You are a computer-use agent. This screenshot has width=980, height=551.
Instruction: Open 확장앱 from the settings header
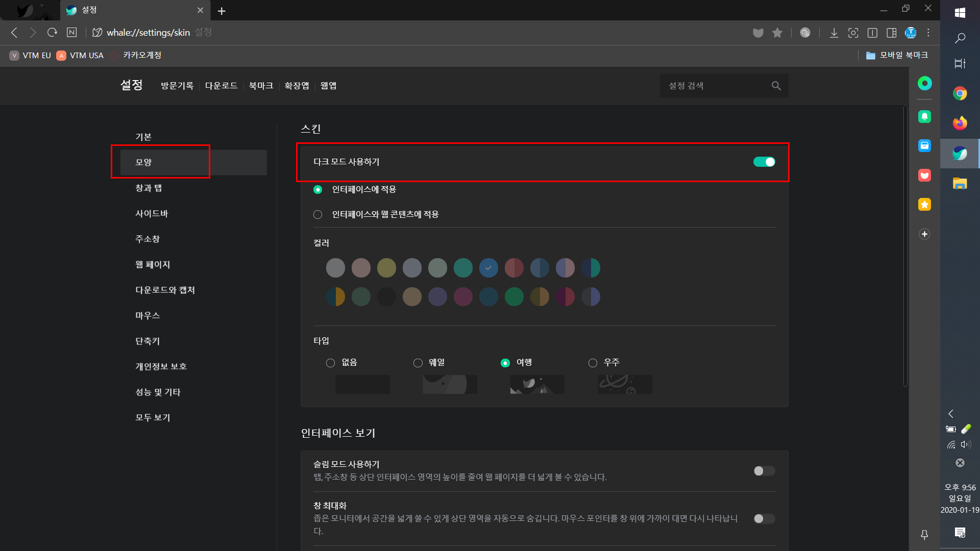click(x=297, y=86)
